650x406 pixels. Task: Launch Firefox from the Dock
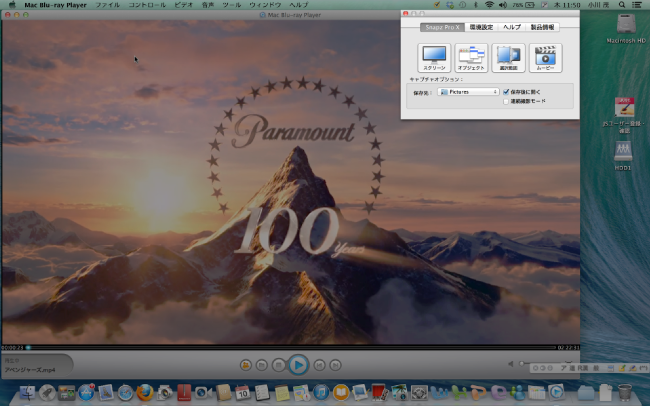click(x=145, y=392)
